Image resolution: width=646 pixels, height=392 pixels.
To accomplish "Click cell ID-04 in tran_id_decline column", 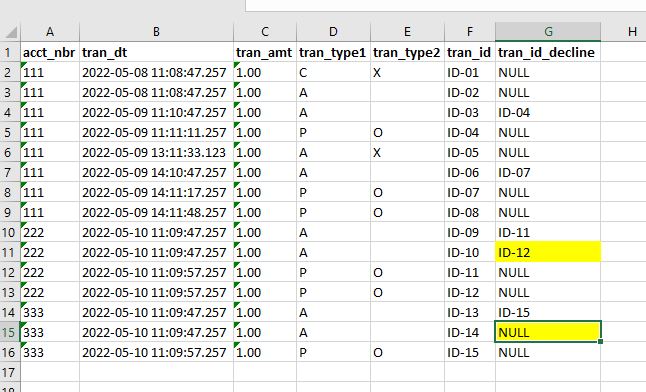I will coord(548,113).
